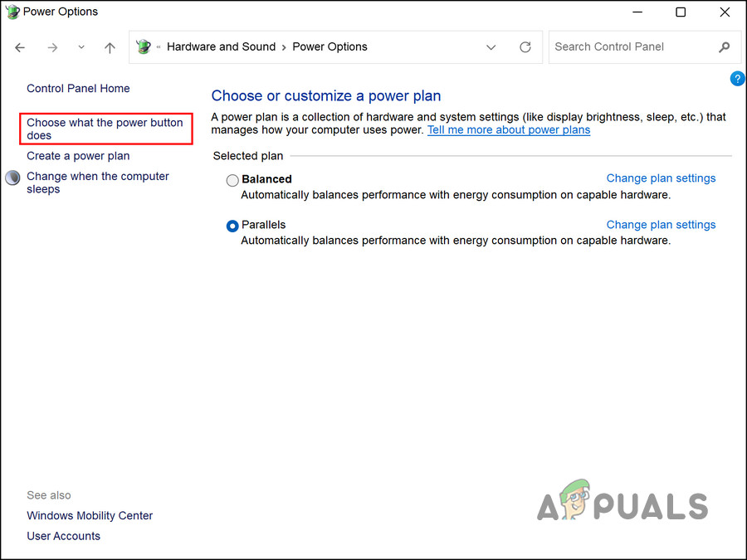Open Hardware and Sound from the breadcrumb
The image size is (747, 560).
click(x=221, y=46)
